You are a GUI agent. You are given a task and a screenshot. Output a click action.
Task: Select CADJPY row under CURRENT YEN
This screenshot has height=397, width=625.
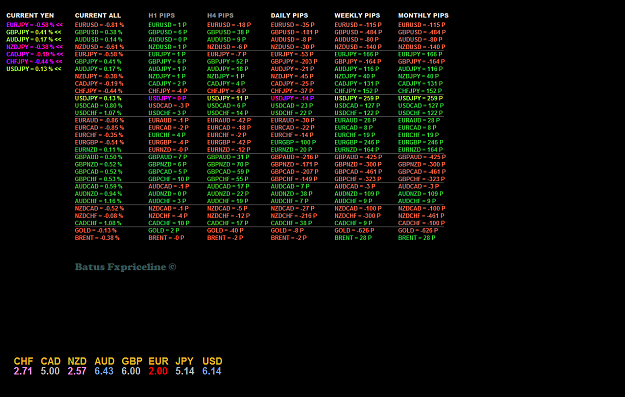click(x=35, y=54)
